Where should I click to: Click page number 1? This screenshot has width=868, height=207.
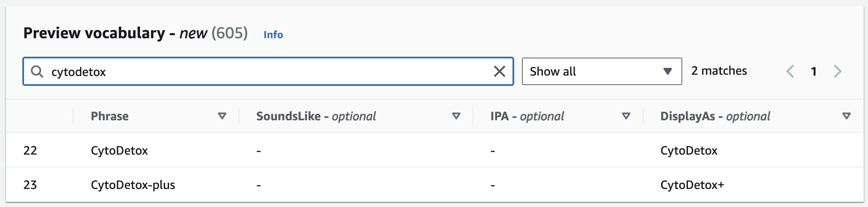click(x=814, y=71)
